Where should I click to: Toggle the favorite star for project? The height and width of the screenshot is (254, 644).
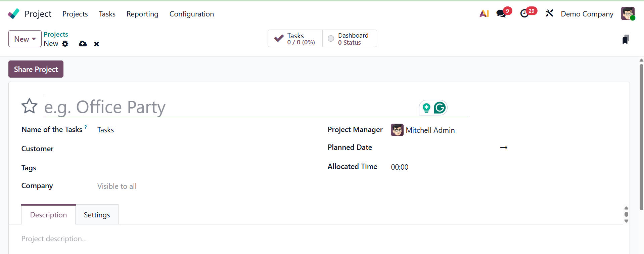point(29,106)
